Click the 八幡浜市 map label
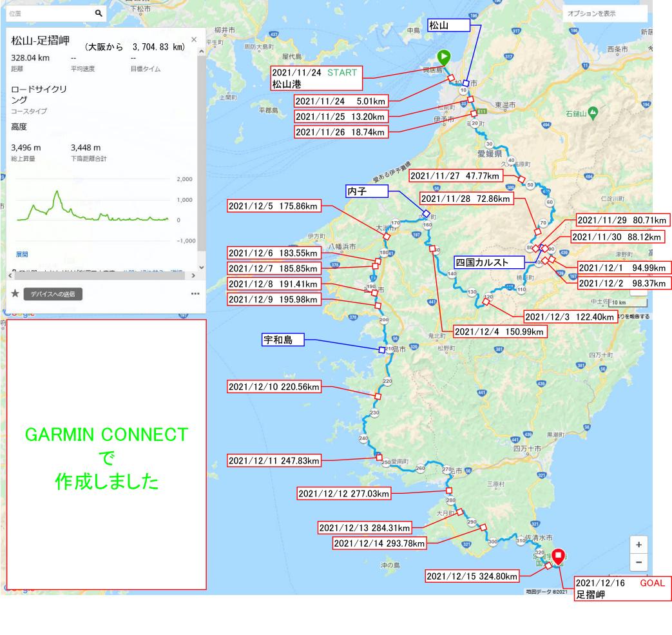 click(x=342, y=246)
